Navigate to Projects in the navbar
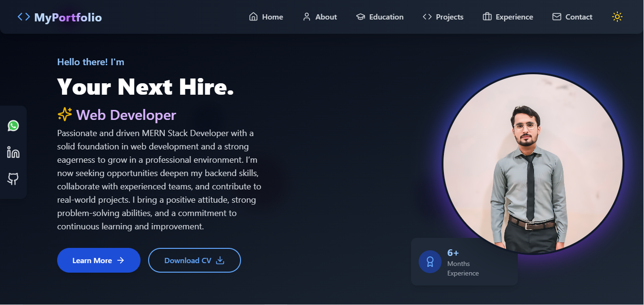Image resolution: width=644 pixels, height=305 pixels. (x=443, y=17)
